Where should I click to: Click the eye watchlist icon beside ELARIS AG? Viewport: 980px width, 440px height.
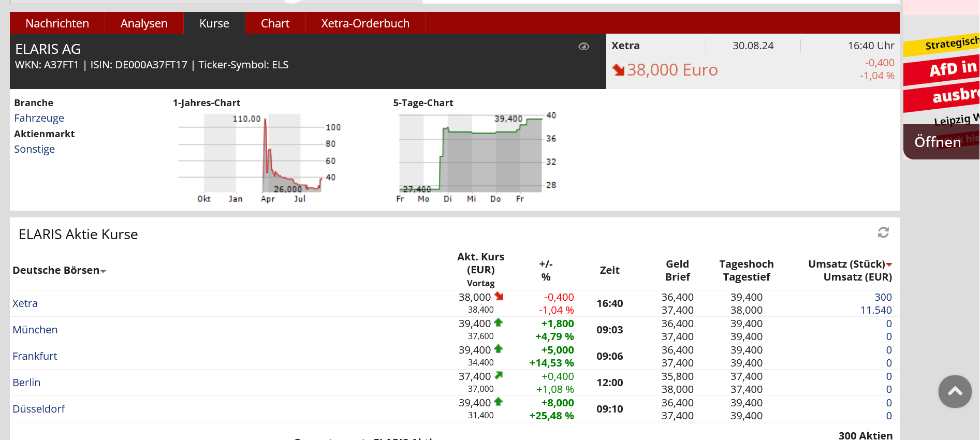(x=583, y=47)
